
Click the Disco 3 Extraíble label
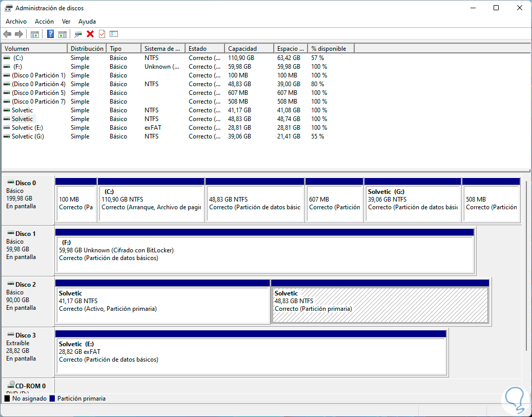pos(17,343)
